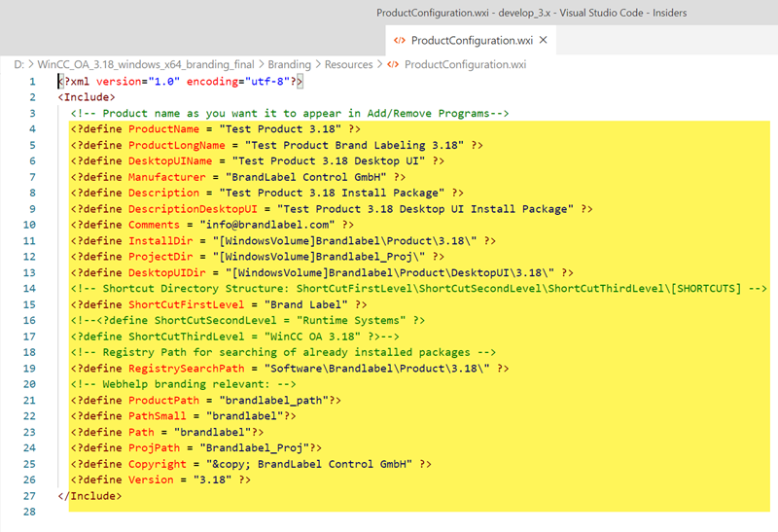
Task: Click DesktopUIName define variable
Action: (x=170, y=160)
